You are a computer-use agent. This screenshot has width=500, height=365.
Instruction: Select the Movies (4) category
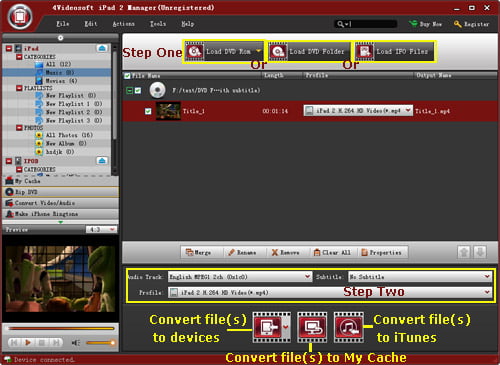coord(57,81)
